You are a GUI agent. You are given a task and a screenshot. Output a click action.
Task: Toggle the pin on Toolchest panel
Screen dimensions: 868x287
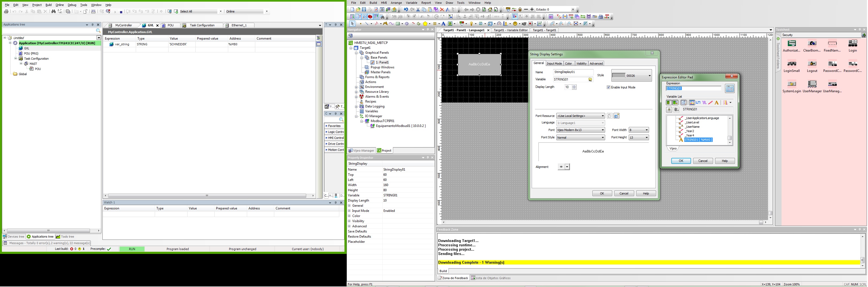(860, 30)
